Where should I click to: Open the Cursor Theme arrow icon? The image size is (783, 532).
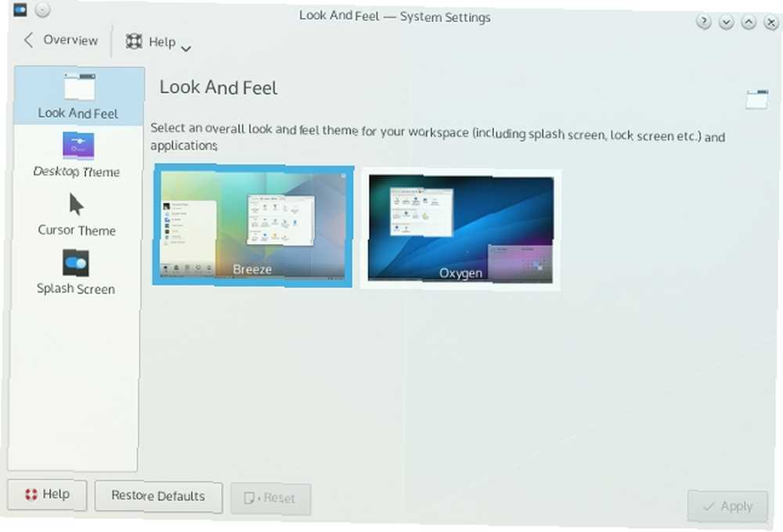tap(76, 204)
